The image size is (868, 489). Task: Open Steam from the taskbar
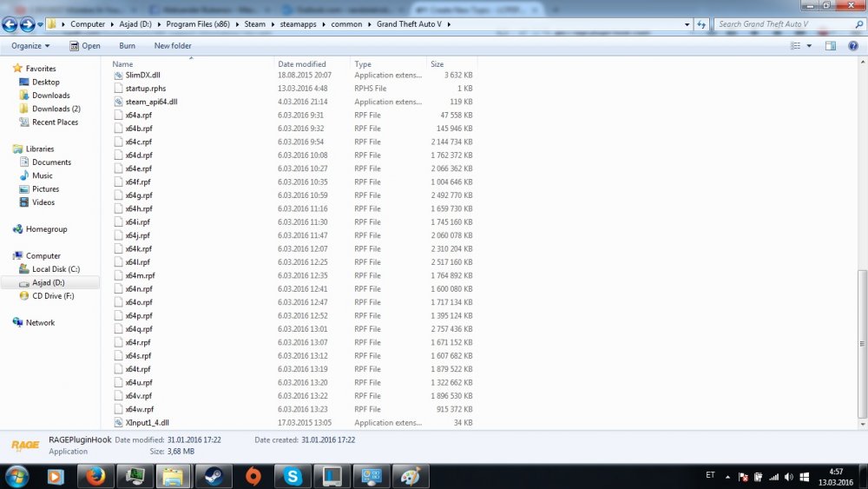click(x=214, y=476)
